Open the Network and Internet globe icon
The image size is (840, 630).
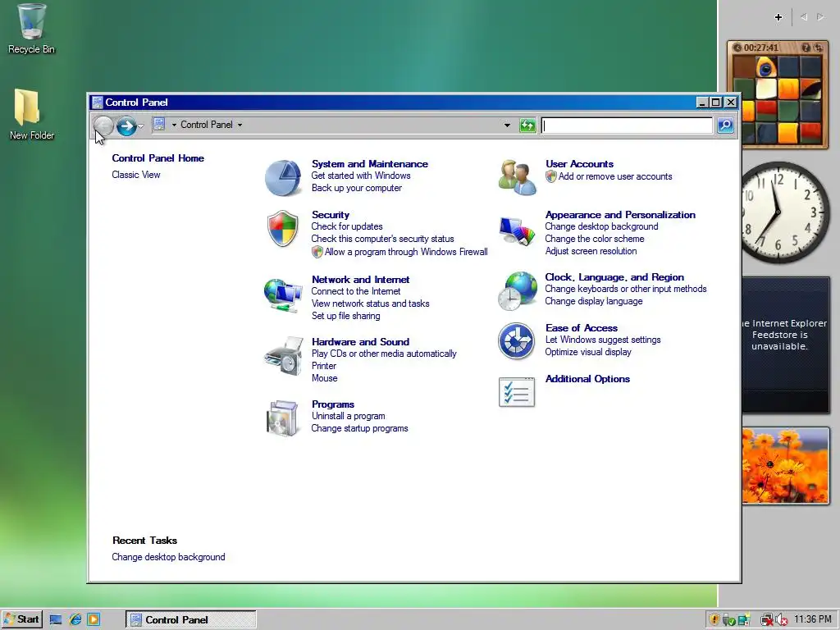click(x=283, y=294)
